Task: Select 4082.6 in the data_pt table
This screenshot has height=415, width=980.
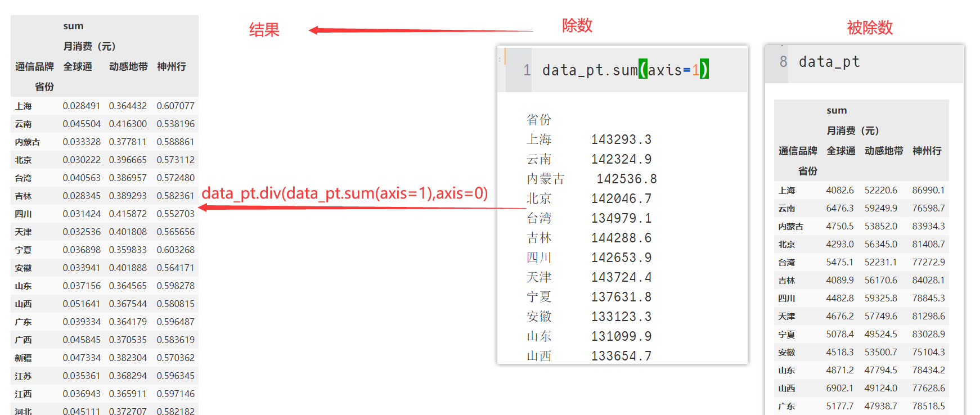Action: (x=840, y=190)
